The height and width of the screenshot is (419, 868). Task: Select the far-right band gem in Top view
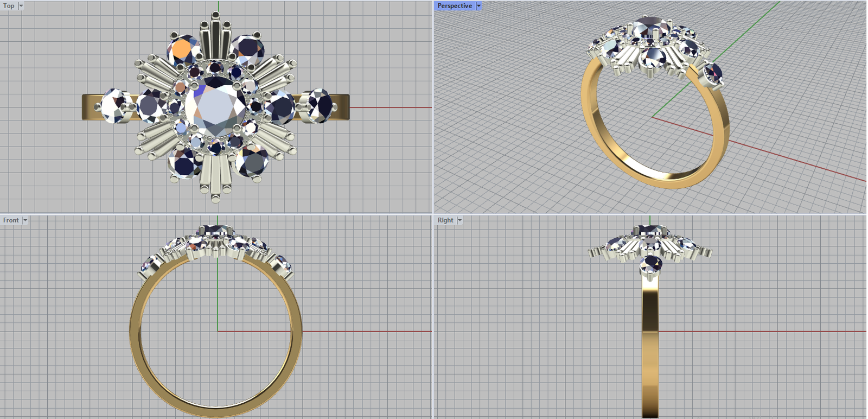click(x=317, y=106)
